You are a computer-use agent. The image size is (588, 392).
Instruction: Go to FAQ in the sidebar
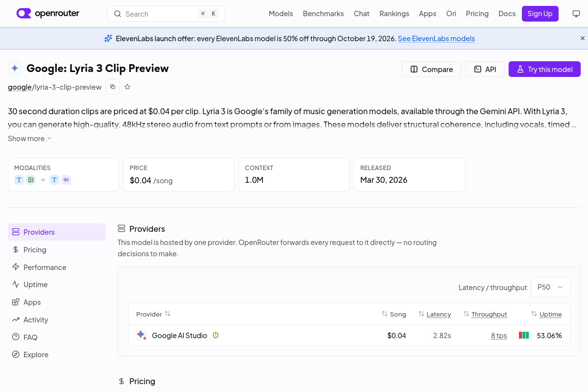57,337
